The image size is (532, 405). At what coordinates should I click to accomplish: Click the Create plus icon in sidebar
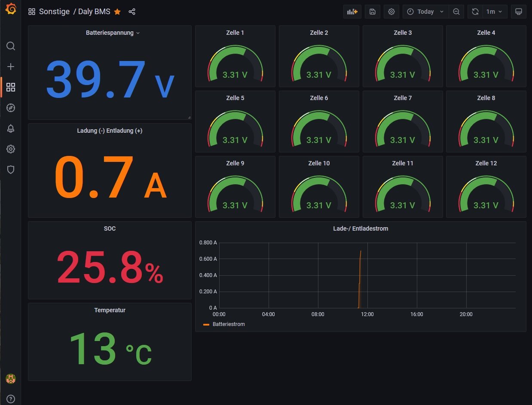(x=11, y=67)
